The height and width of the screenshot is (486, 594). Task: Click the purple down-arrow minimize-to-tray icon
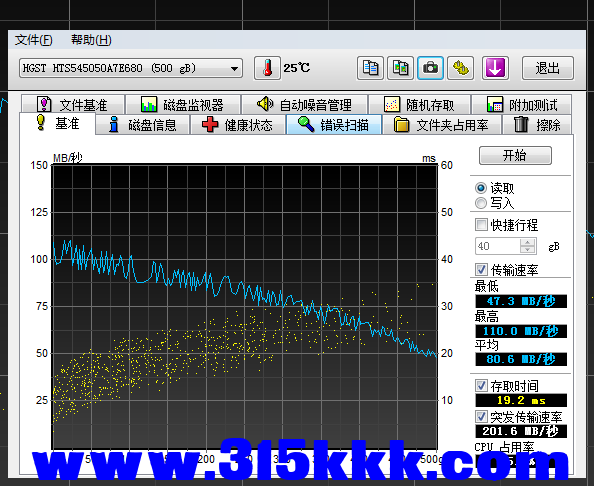coord(495,68)
